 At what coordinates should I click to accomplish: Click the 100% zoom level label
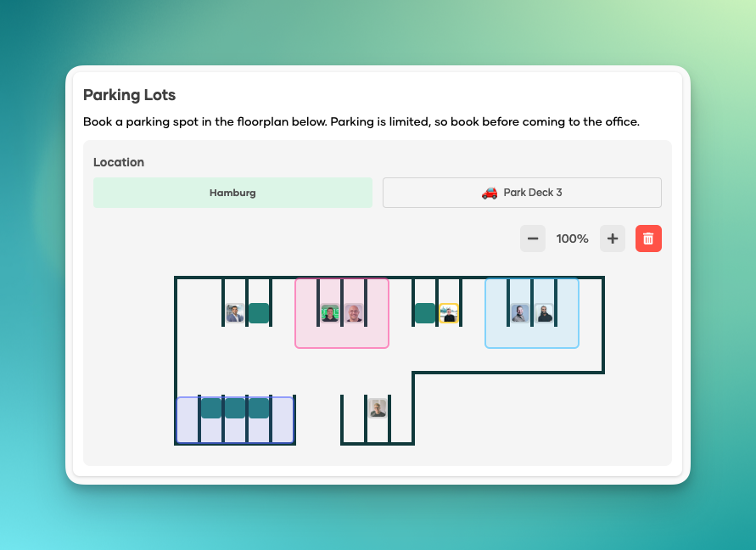572,239
